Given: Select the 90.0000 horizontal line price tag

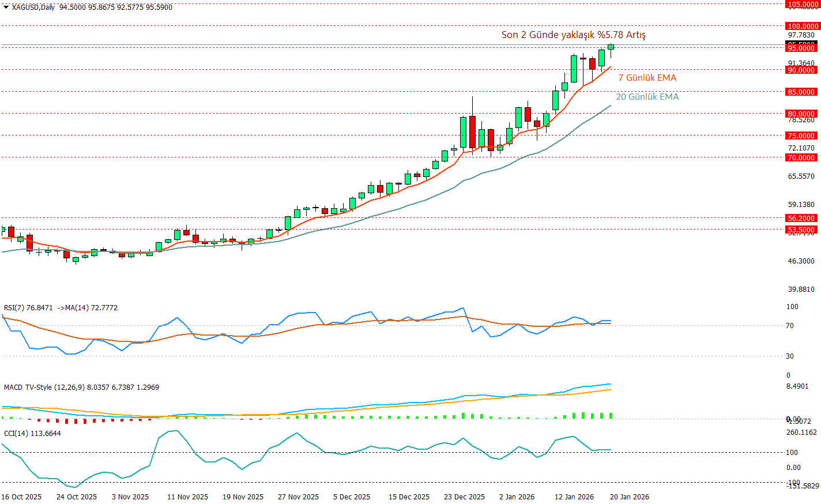Looking at the screenshot, I should point(801,70).
